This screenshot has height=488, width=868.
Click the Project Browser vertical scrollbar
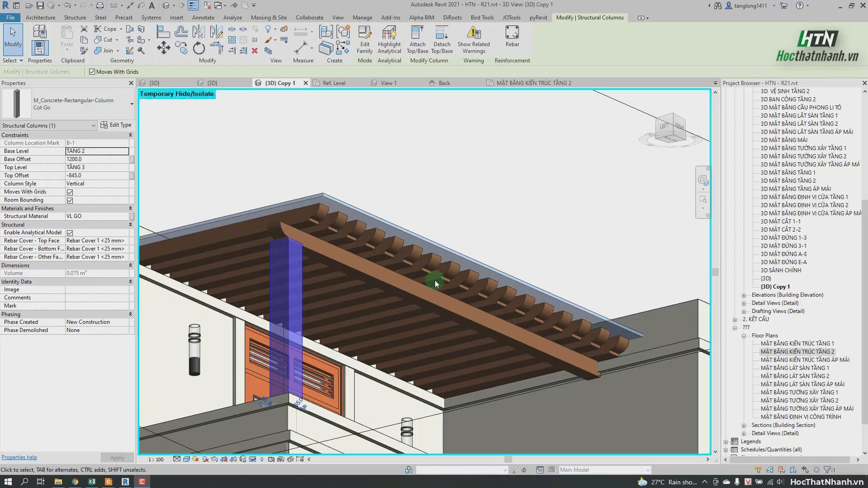(x=864, y=271)
